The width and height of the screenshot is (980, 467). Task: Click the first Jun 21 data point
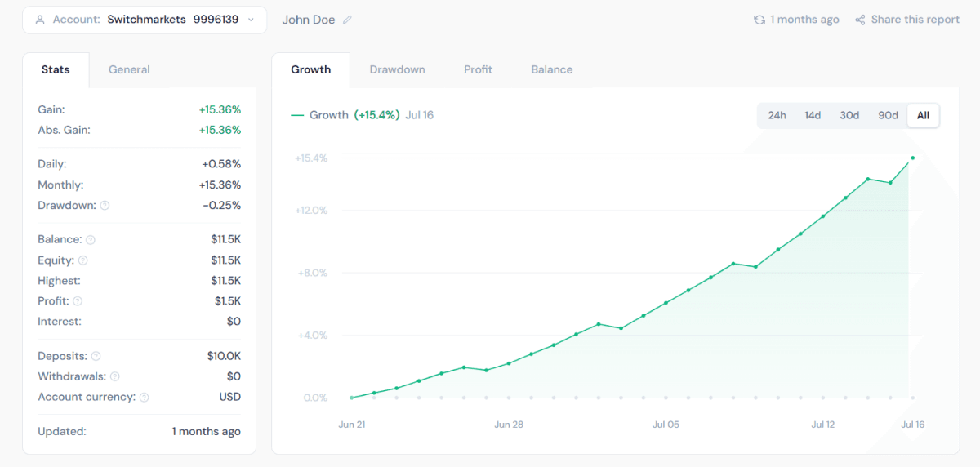click(x=351, y=398)
